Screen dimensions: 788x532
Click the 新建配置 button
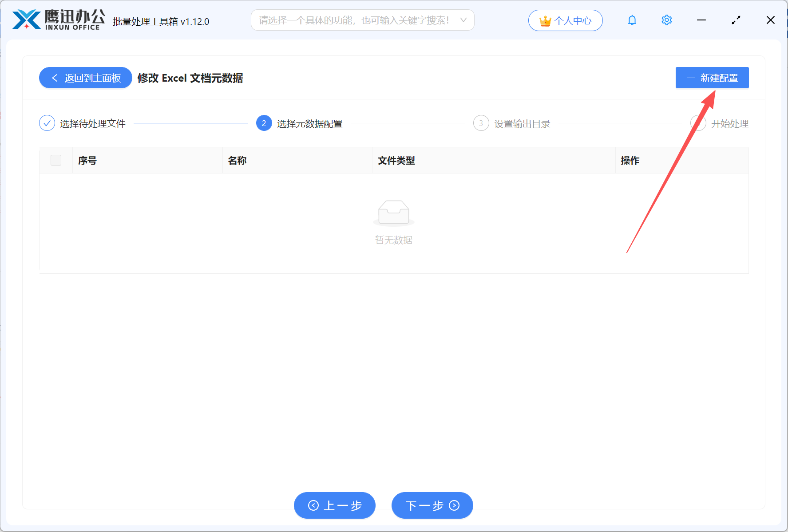click(x=712, y=78)
